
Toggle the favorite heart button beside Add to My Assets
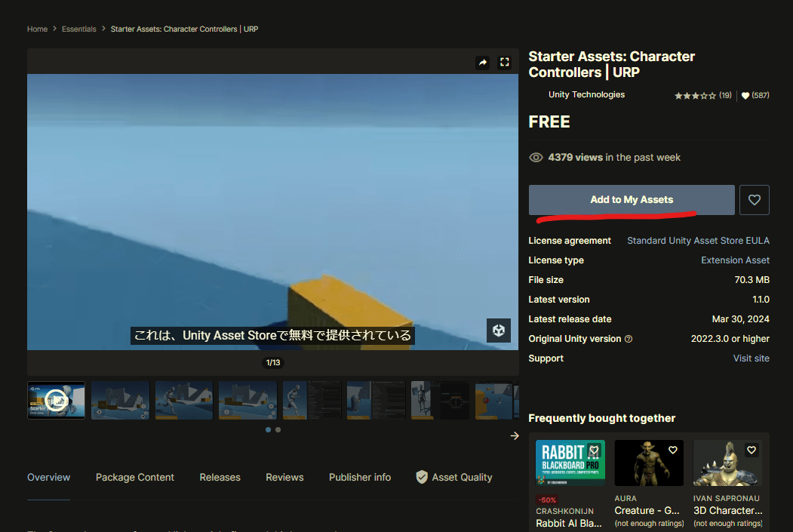tap(754, 200)
